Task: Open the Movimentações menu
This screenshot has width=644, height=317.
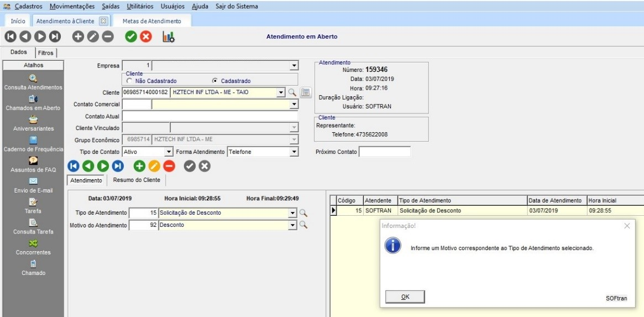Action: click(x=72, y=6)
